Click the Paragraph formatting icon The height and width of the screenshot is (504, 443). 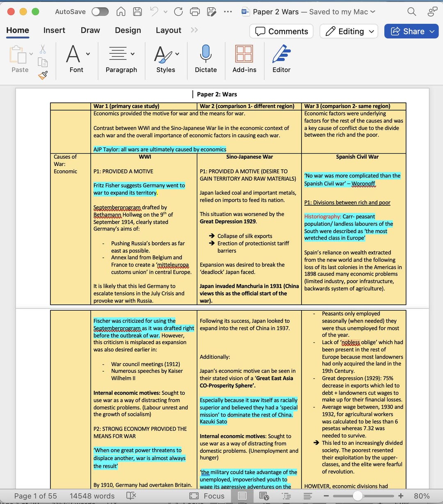(119, 54)
